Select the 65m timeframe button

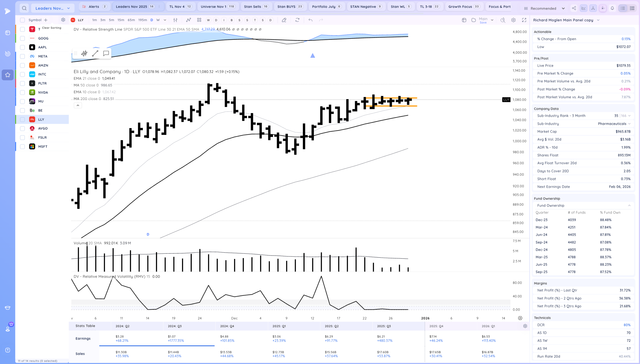pos(131,20)
